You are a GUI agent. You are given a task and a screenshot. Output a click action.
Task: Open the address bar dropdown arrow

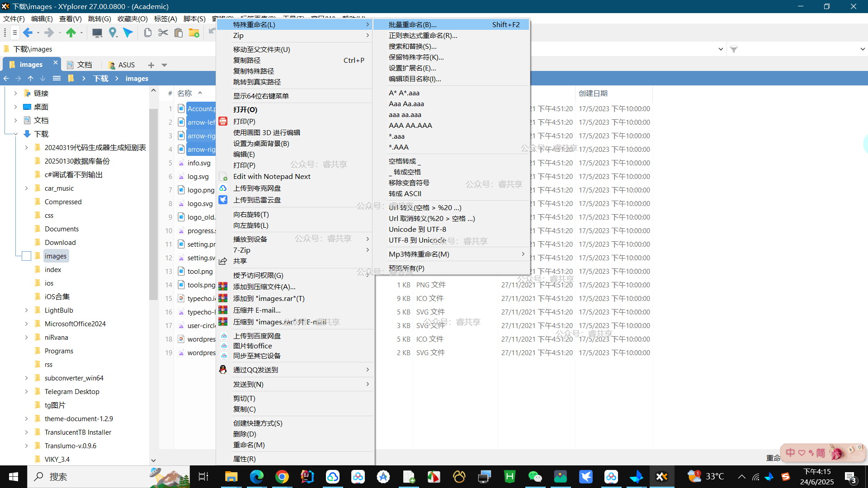click(x=721, y=49)
